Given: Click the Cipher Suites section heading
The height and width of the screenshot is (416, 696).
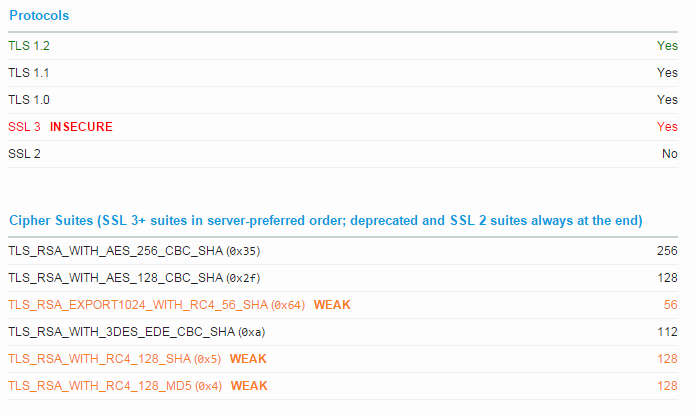Looking at the screenshot, I should click(325, 220).
